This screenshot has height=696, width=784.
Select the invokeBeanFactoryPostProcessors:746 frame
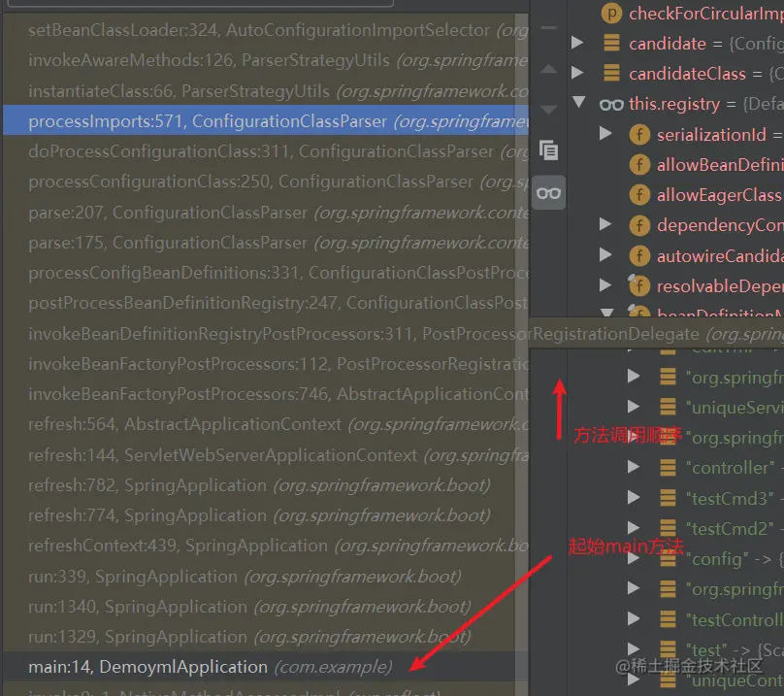pyautogui.click(x=266, y=394)
